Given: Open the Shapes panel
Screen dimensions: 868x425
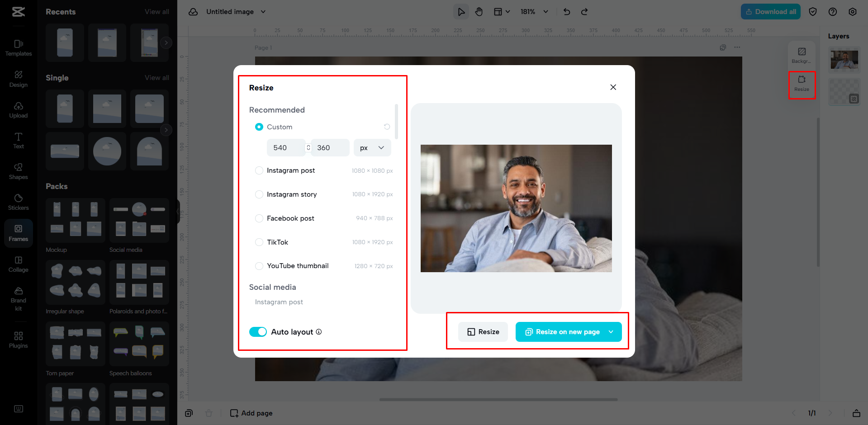Looking at the screenshot, I should [x=18, y=171].
